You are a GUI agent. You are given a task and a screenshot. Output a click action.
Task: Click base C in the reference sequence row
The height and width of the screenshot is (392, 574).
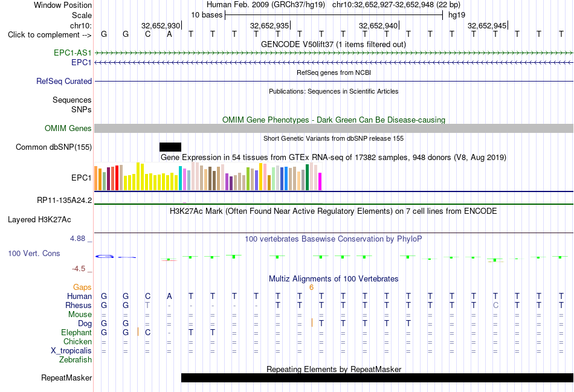(x=147, y=34)
